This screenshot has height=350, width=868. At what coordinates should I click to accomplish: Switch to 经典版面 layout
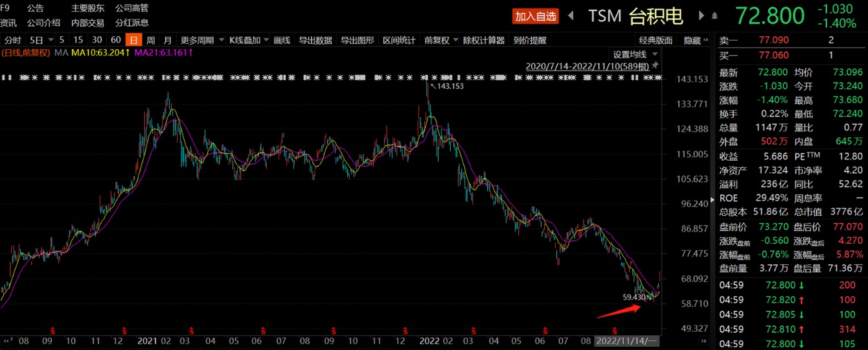pos(656,40)
